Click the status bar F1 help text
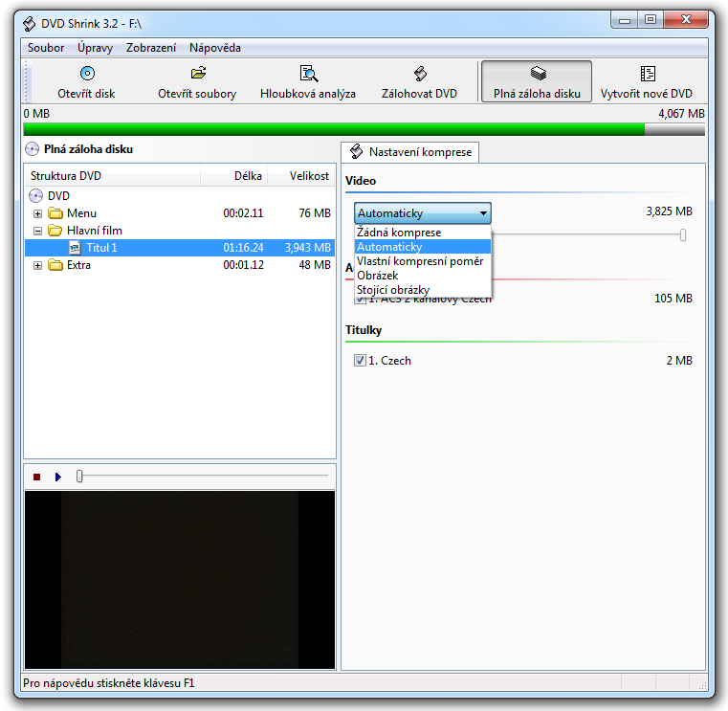The image size is (728, 711). [109, 683]
